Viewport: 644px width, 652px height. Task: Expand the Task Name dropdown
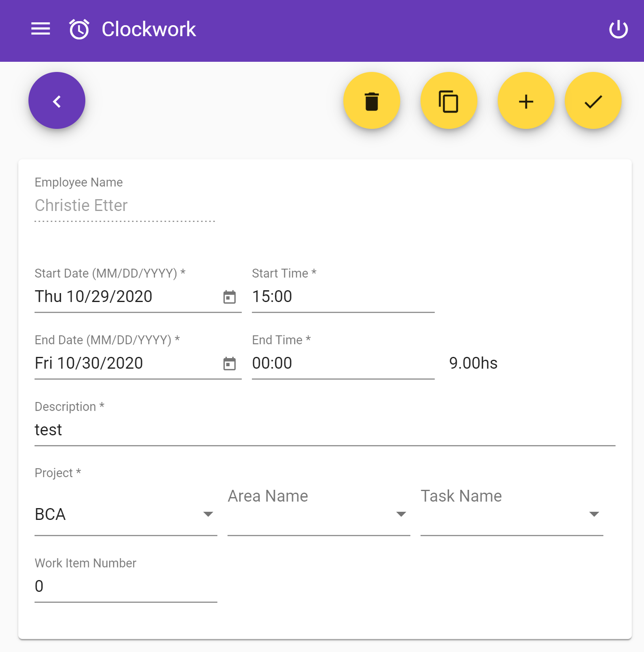(x=512, y=515)
